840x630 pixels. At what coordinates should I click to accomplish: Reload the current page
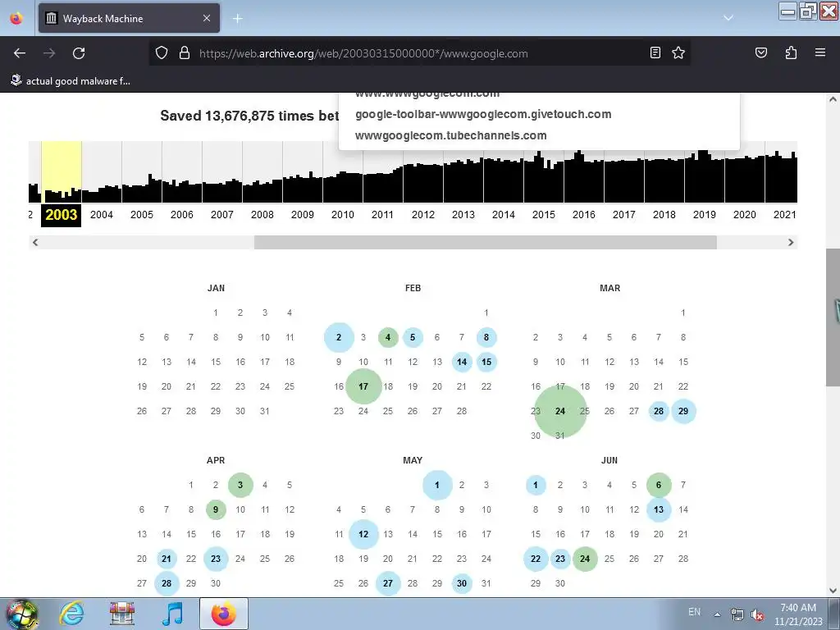(79, 53)
